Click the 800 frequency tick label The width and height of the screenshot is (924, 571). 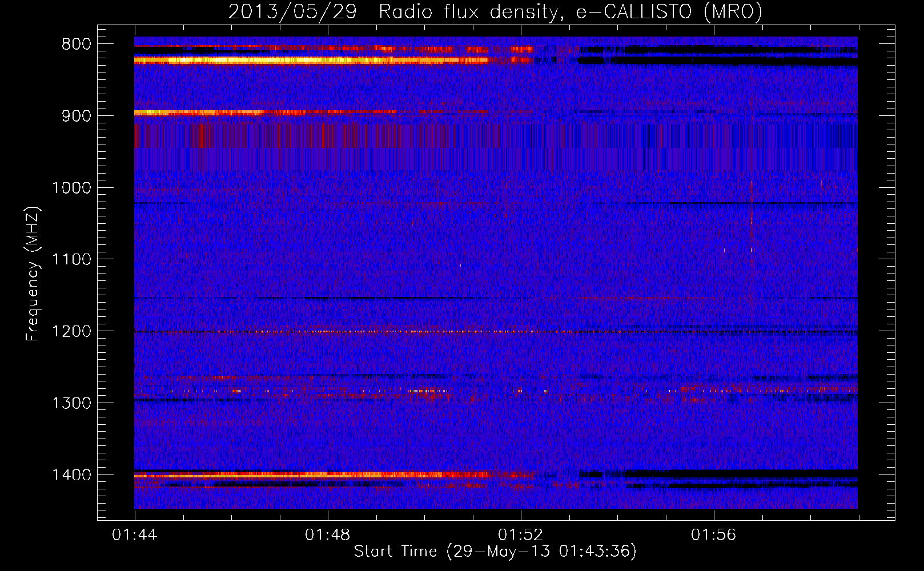tap(76, 45)
